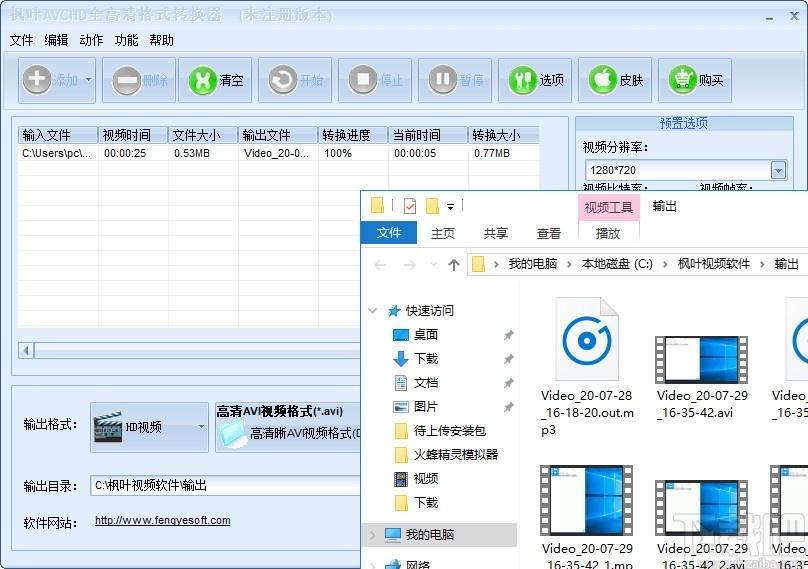Open the HD视频 output format dropdown
The width and height of the screenshot is (808, 569).
pyautogui.click(x=149, y=427)
